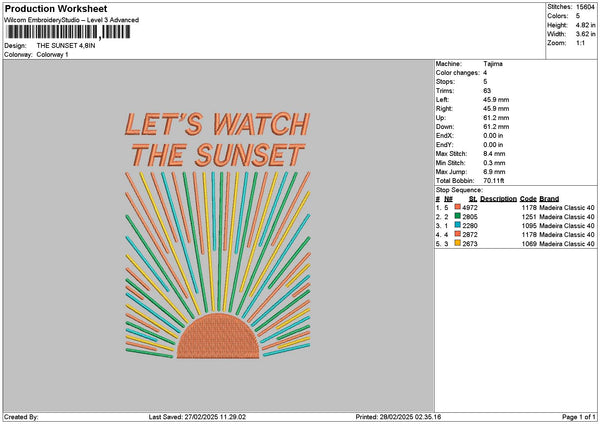This screenshot has width=600, height=424.
Task: Click the Code column header
Action: point(528,198)
